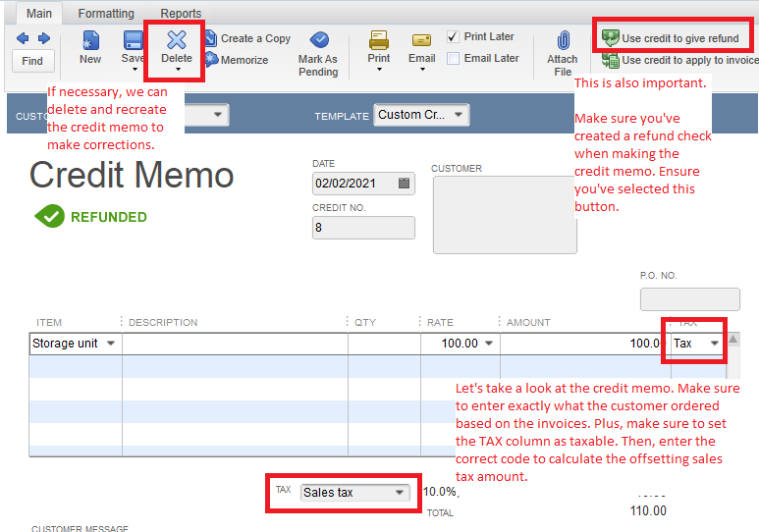Mark the memo As Pending

click(318, 54)
